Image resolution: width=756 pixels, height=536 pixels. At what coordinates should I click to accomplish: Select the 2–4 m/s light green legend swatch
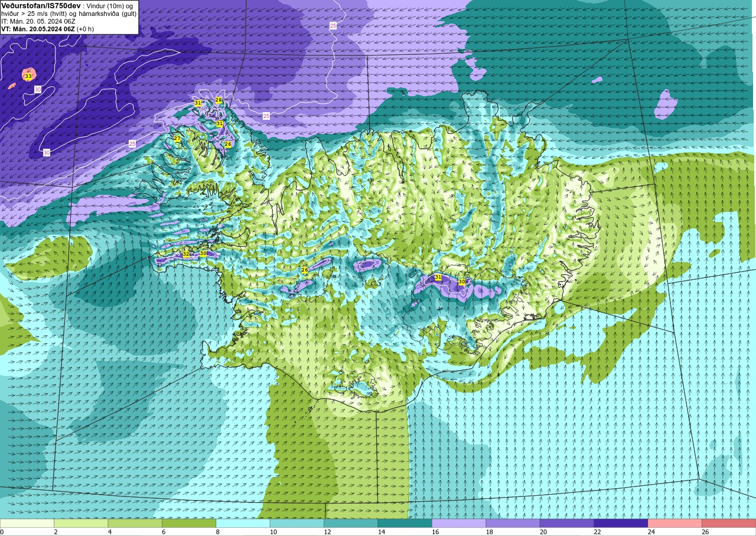(x=81, y=524)
